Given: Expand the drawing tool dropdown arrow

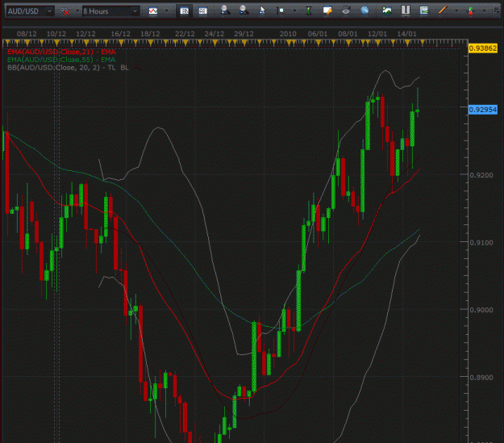Looking at the screenshot, I should pos(456,10).
